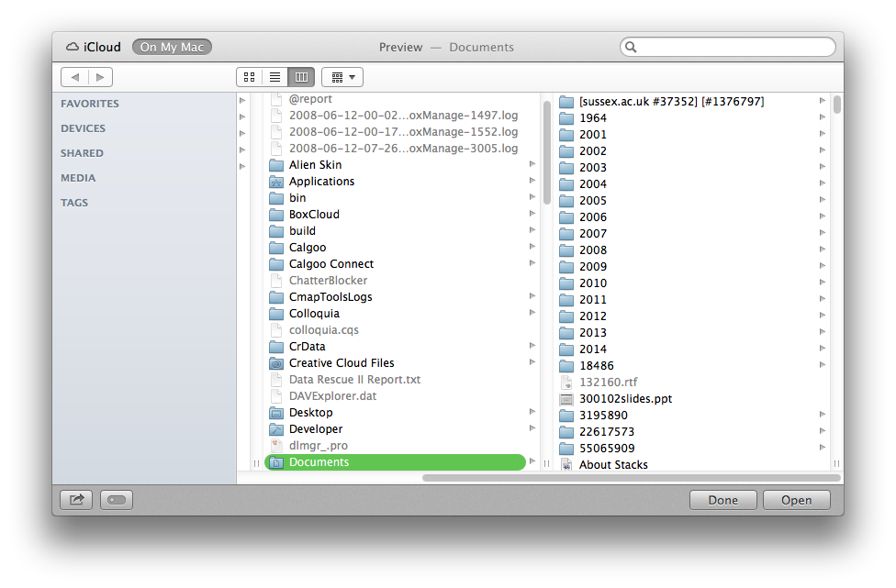This screenshot has width=896, height=588.
Task: Click the right column vertical scrollbar
Action: (x=837, y=105)
